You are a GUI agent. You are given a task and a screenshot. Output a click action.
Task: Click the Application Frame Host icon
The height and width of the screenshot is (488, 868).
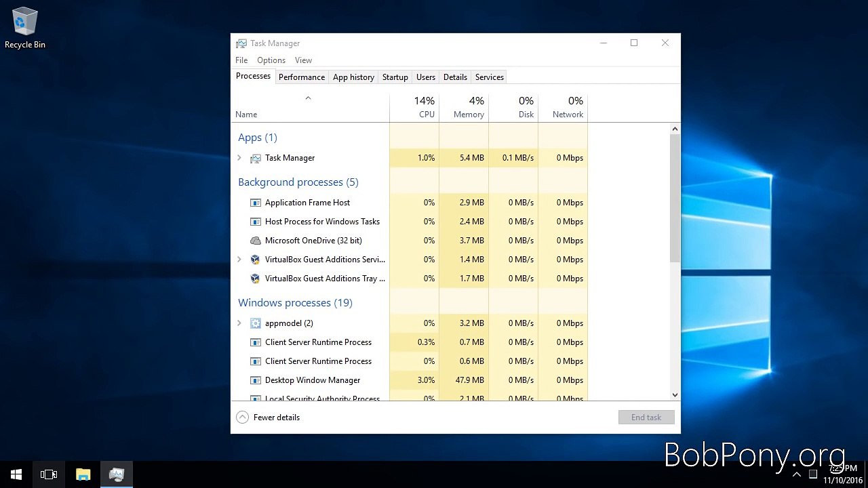point(256,203)
